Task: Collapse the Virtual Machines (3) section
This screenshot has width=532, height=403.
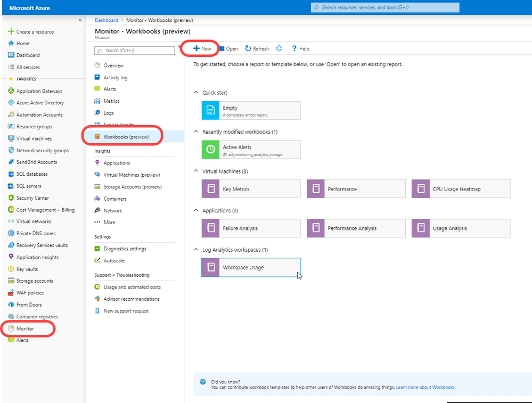Action: pyautogui.click(x=196, y=171)
